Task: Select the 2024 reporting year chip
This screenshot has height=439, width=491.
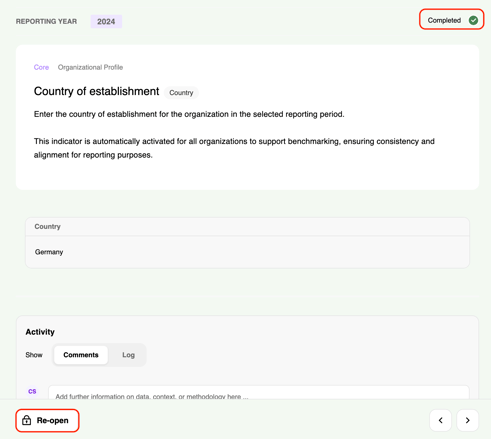Action: (x=106, y=21)
